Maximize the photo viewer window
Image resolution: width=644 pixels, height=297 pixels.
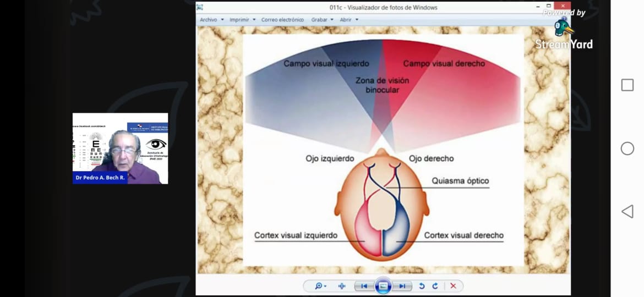click(549, 5)
